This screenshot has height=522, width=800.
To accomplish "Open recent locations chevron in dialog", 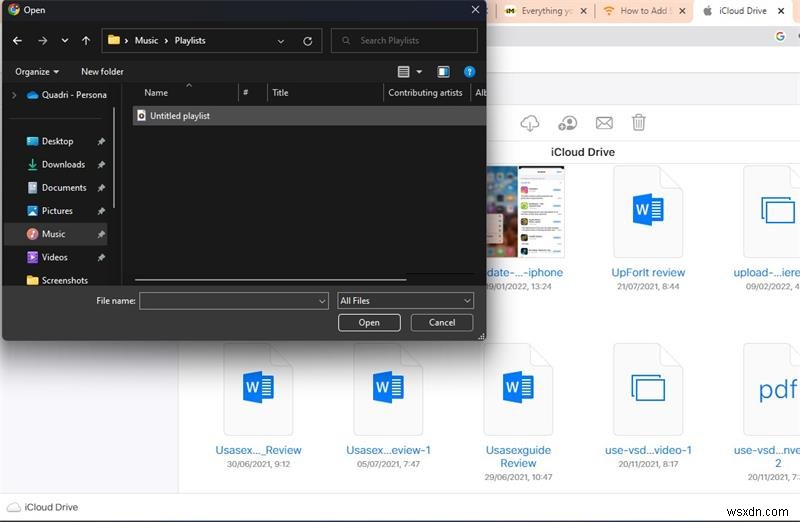I will [65, 40].
